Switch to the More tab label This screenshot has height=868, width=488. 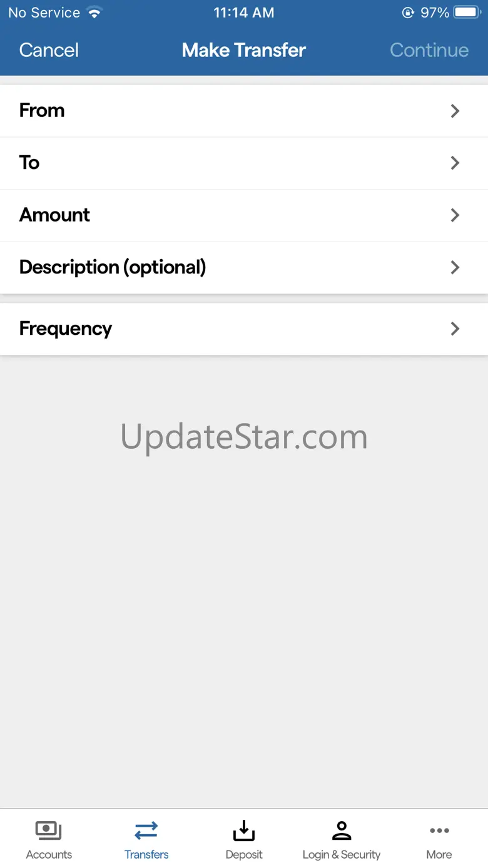(x=439, y=854)
